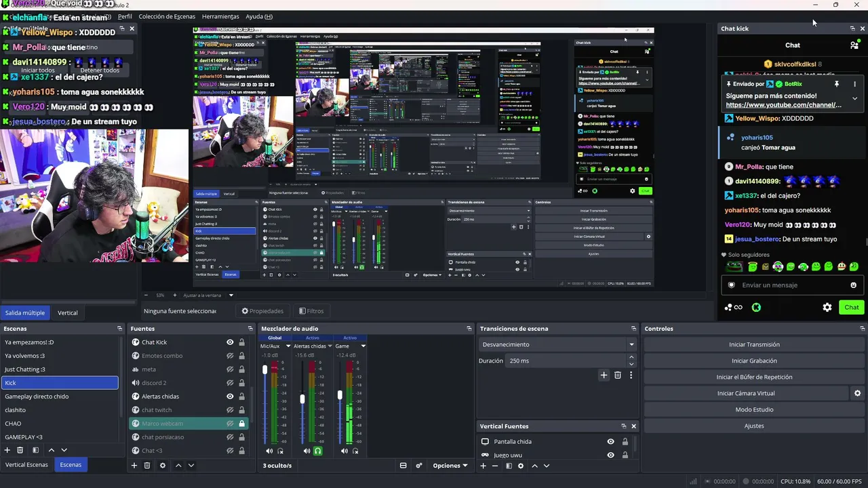Unlock the Marco webcam source
This screenshot has height=488, width=868.
241,424
